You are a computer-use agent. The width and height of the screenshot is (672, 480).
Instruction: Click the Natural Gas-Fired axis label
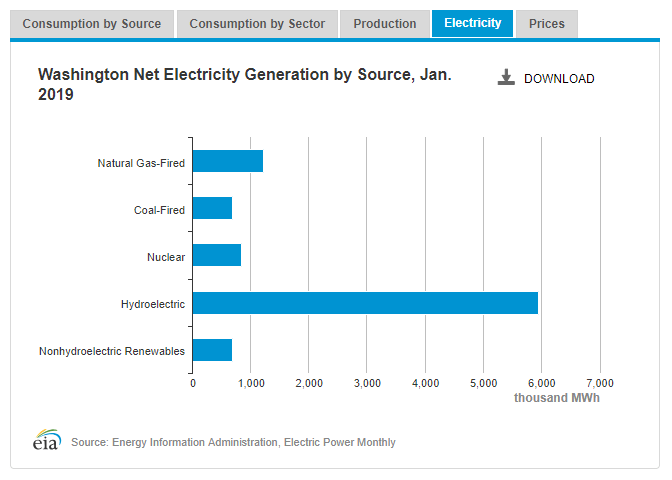pos(141,162)
